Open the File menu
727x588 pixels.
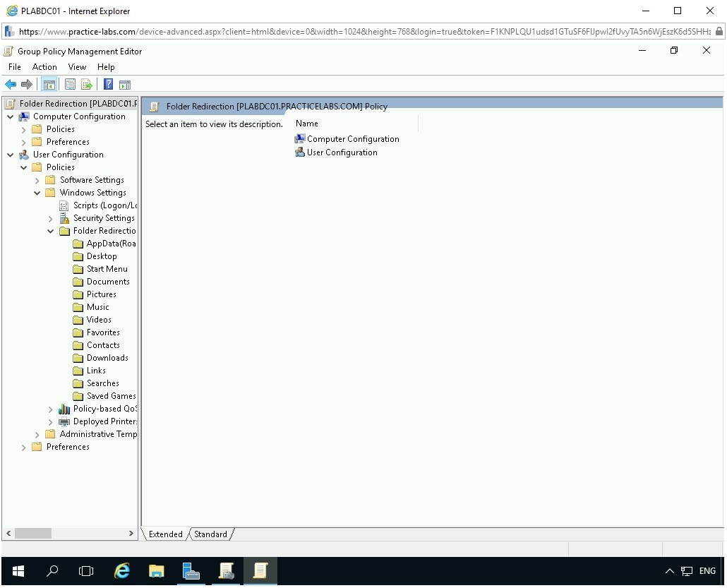coord(14,67)
